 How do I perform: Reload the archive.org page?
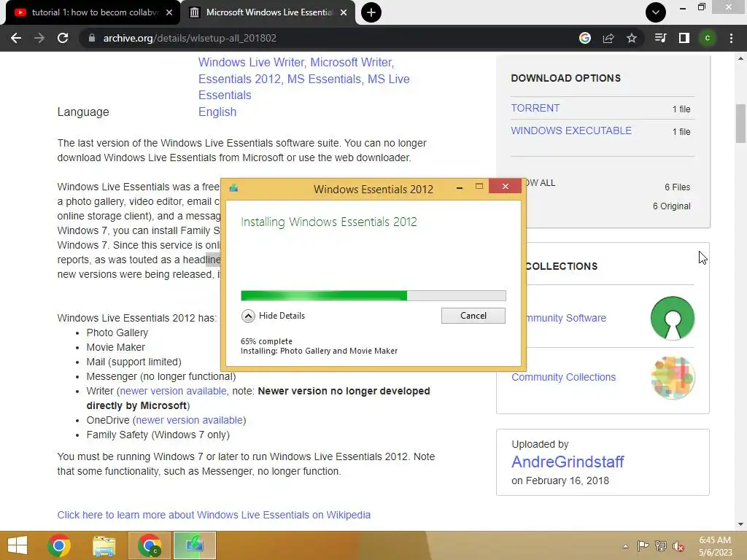tap(63, 38)
